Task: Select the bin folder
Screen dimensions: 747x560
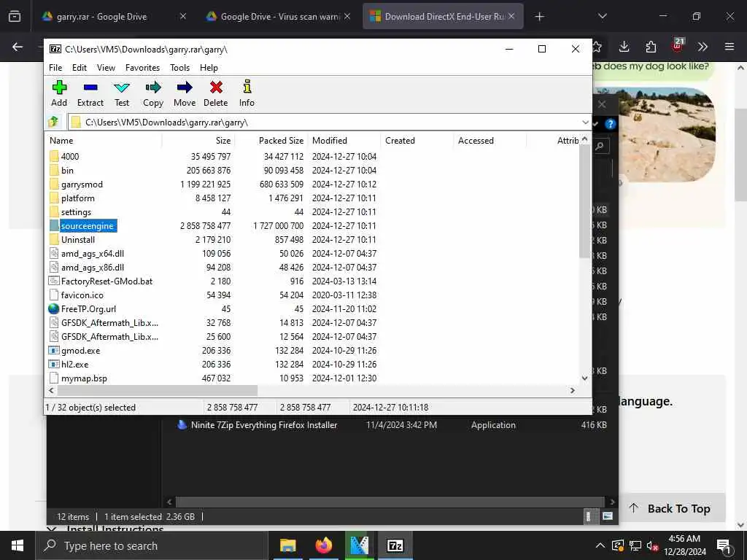Action: (x=67, y=170)
